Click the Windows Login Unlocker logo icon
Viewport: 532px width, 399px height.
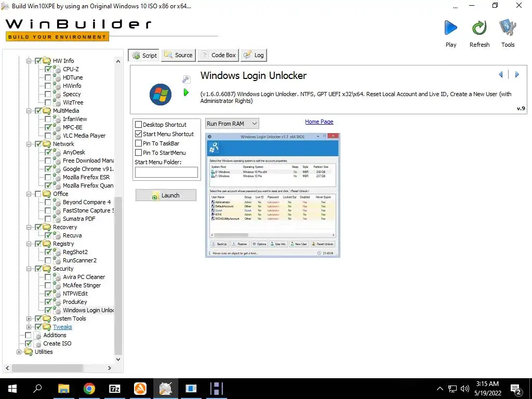161,95
